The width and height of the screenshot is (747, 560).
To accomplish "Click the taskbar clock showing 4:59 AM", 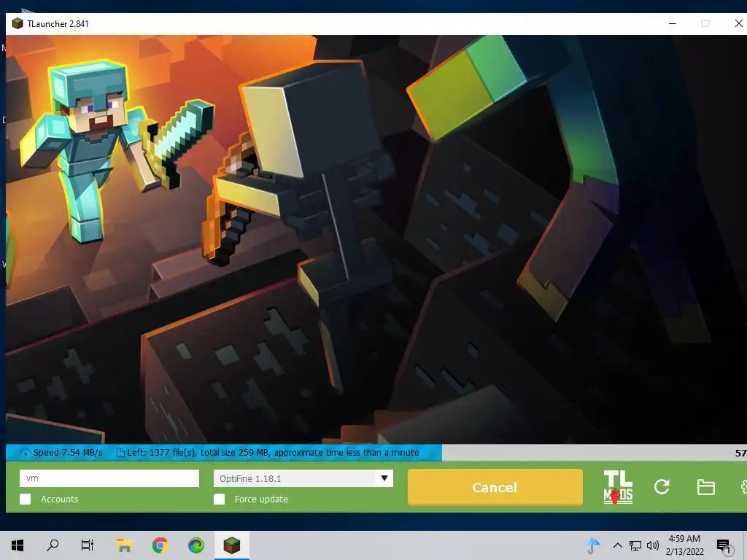I will click(x=684, y=545).
